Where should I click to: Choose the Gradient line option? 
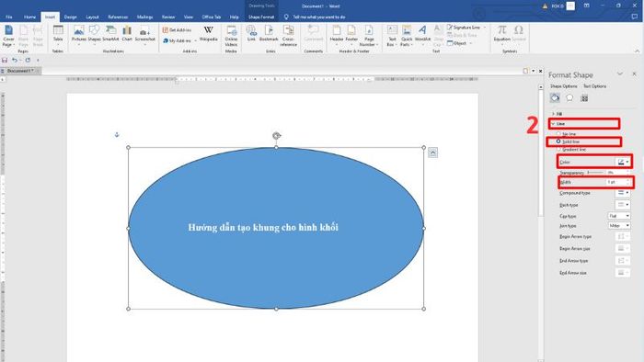[x=558, y=149]
